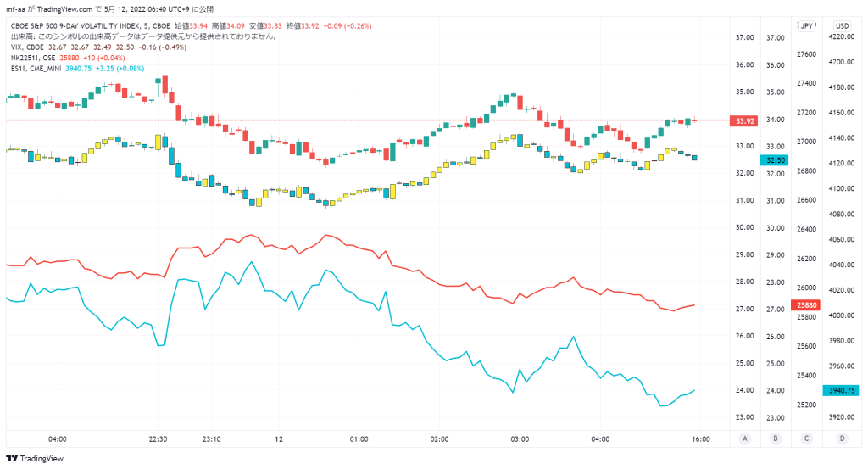Click the 16:00 time axis label
This screenshot has height=469, width=868.
pyautogui.click(x=701, y=439)
